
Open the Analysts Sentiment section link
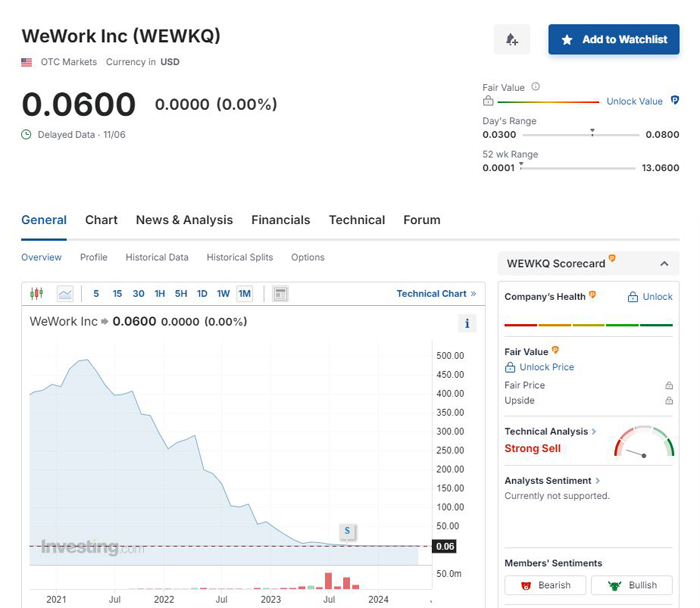(552, 481)
